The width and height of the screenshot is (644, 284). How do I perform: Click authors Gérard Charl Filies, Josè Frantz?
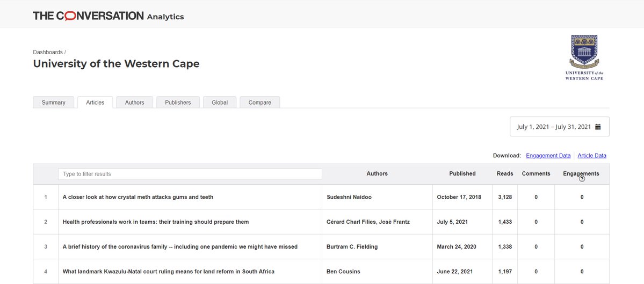[x=368, y=222]
